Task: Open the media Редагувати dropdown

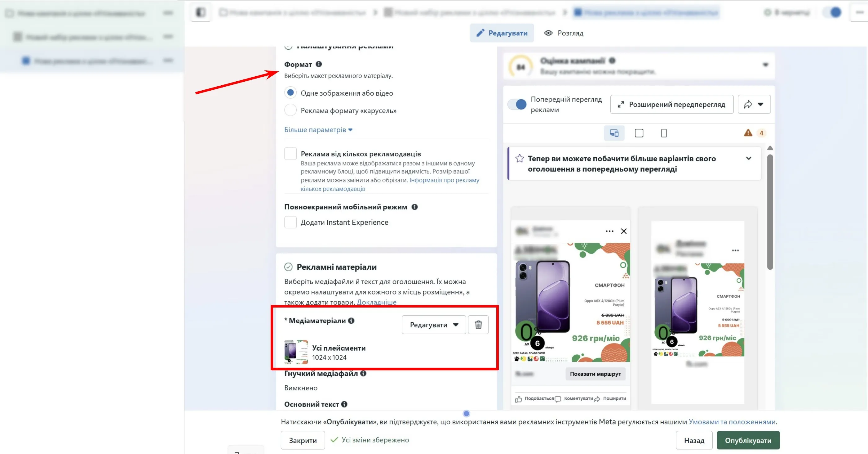Action: [434, 325]
